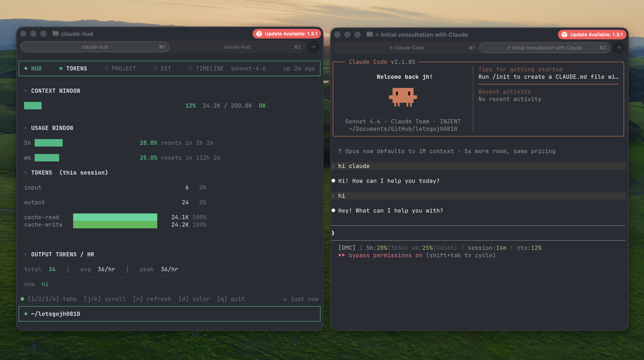Click the package icon in the right Update Available badge
This screenshot has height=360, width=644.
click(x=564, y=35)
